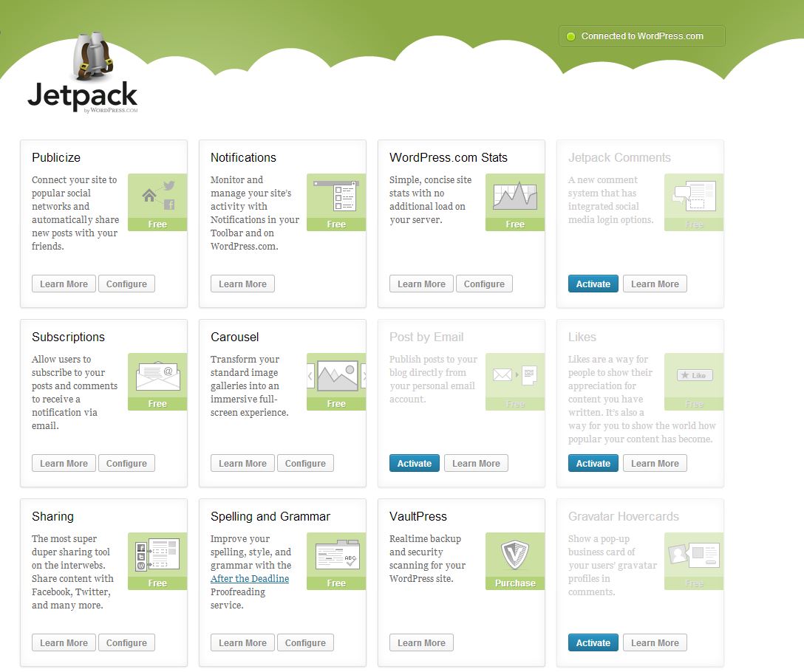Configure the Publicize module
Image resolution: width=804 pixels, height=672 pixels.
click(x=126, y=284)
